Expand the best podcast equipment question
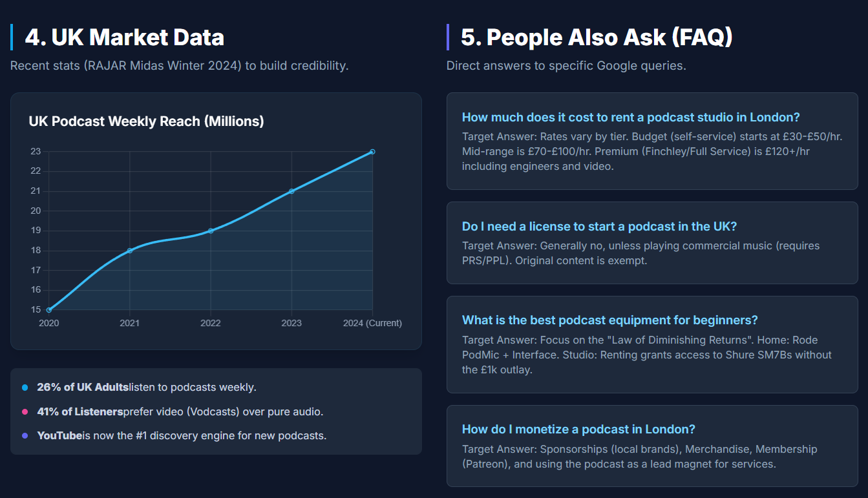 coord(609,320)
